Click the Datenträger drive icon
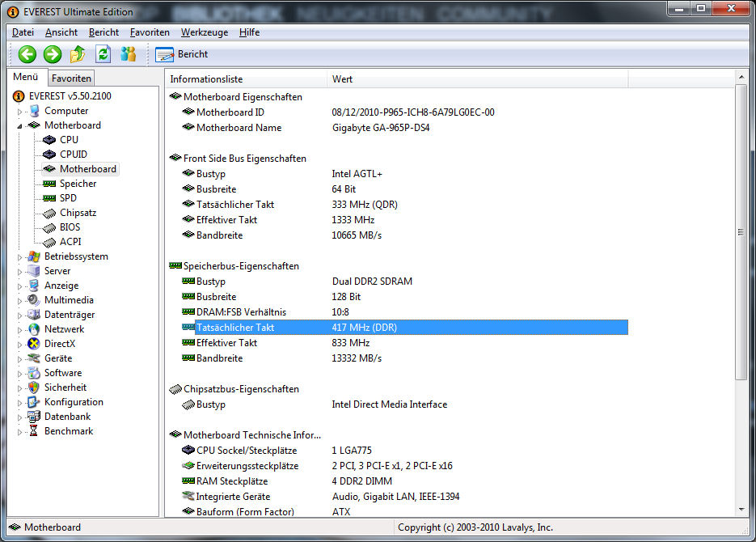 click(34, 315)
